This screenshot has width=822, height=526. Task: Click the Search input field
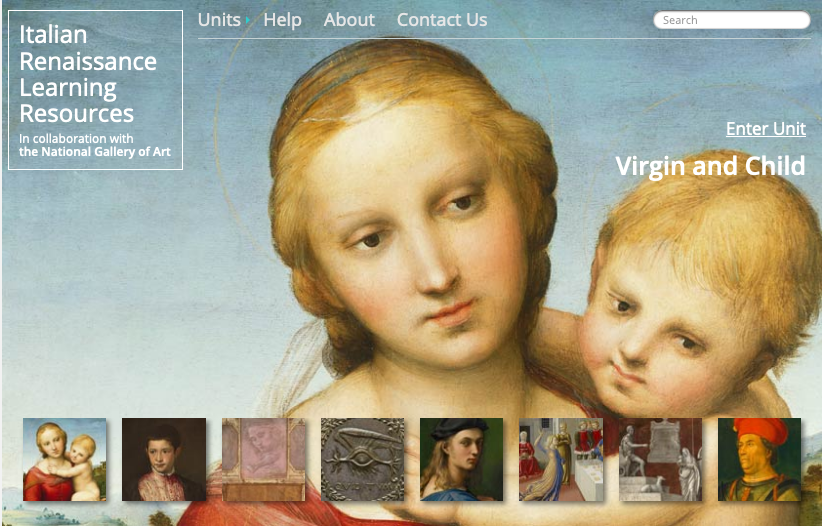click(x=732, y=20)
